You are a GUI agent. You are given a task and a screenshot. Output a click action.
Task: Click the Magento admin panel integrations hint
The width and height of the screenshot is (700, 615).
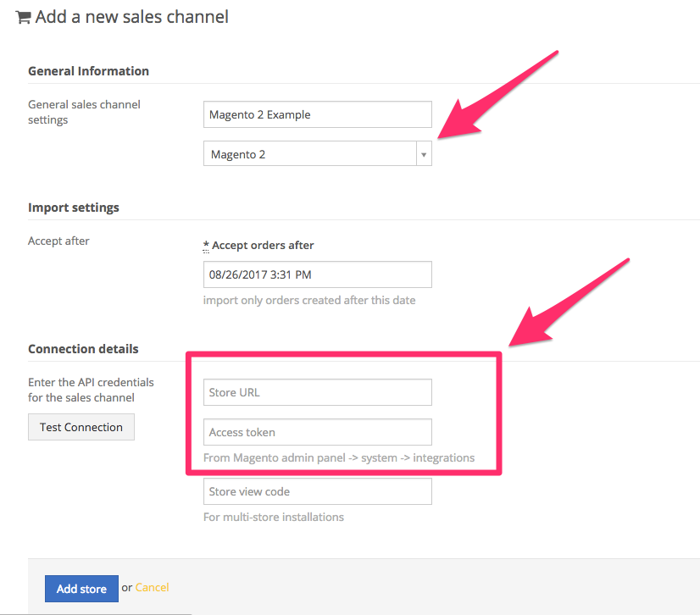coord(339,458)
